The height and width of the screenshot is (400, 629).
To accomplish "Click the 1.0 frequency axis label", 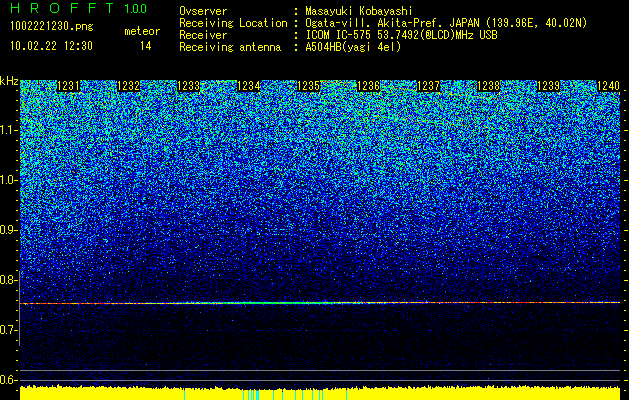I will coord(8,180).
